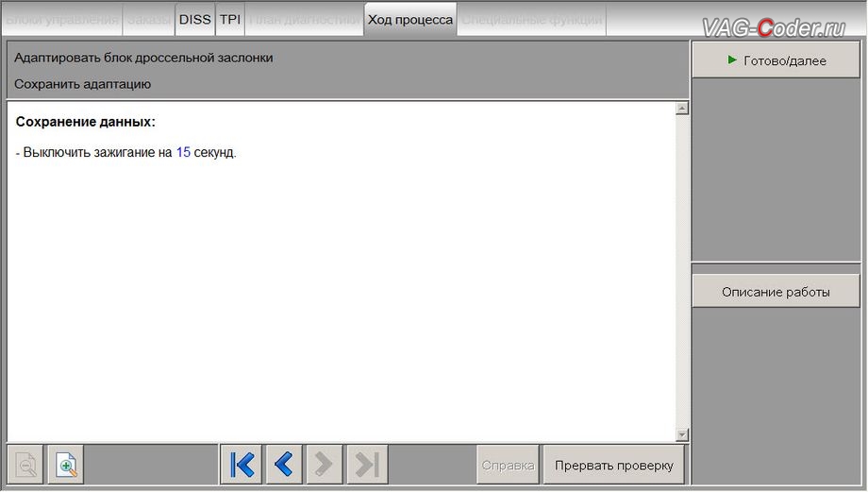Click the Сохранение данных heading
This screenshot has height=492, width=868.
point(86,122)
